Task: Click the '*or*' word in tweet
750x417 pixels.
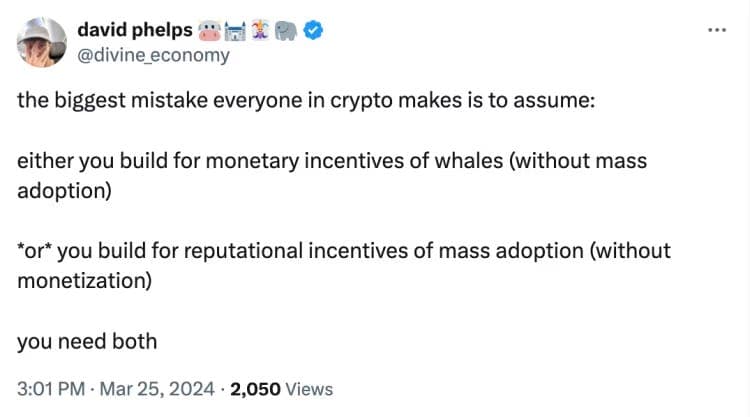Action: pyautogui.click(x=34, y=251)
